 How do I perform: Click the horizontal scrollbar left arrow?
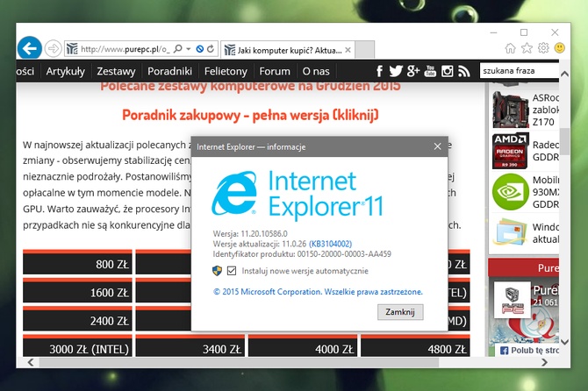[x=31, y=362]
